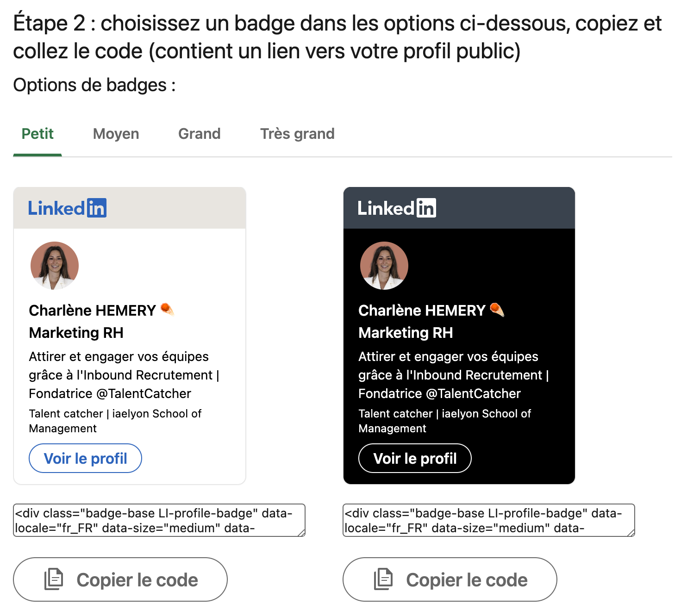The image size is (687, 616).
Task: Click the LinkedIn logo on dark badge
Action: pyautogui.click(x=397, y=208)
